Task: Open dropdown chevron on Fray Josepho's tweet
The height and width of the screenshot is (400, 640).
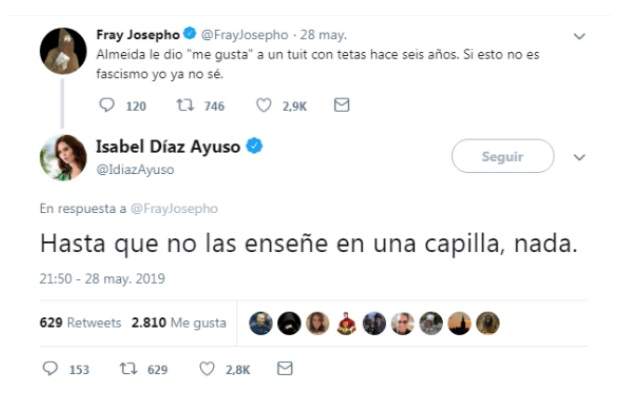Action: [580, 36]
